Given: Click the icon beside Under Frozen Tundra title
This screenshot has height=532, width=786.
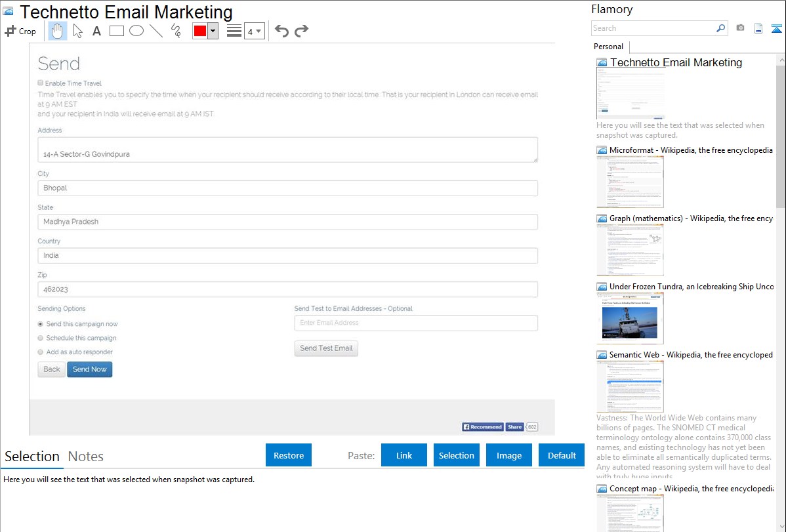Looking at the screenshot, I should tap(602, 287).
